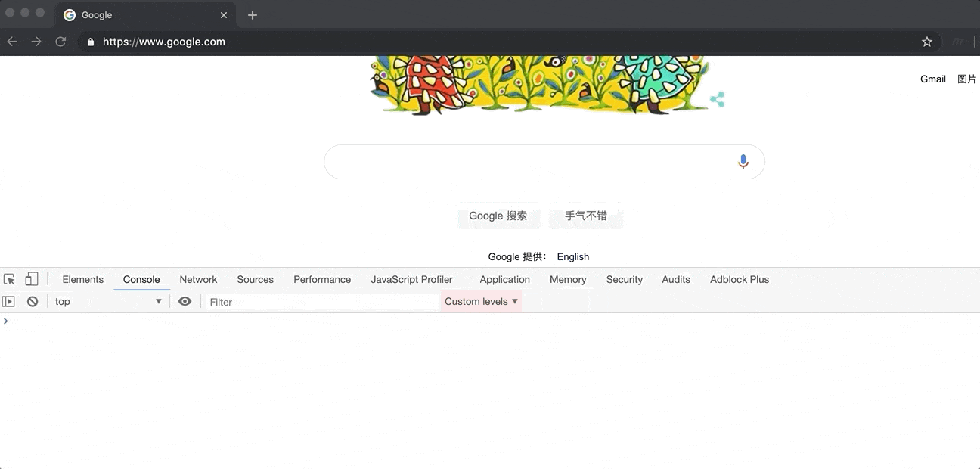Switch to the Memory tab
The image size is (980, 469).
(568, 279)
